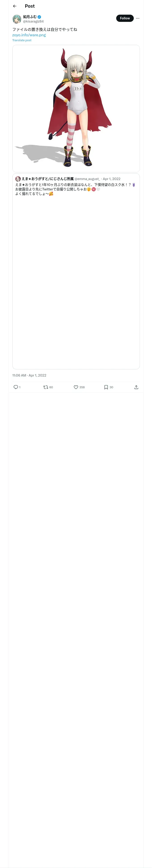Click the @kisaragiz84 handle
Viewport: 152px width, 868px height.
coord(33,21)
